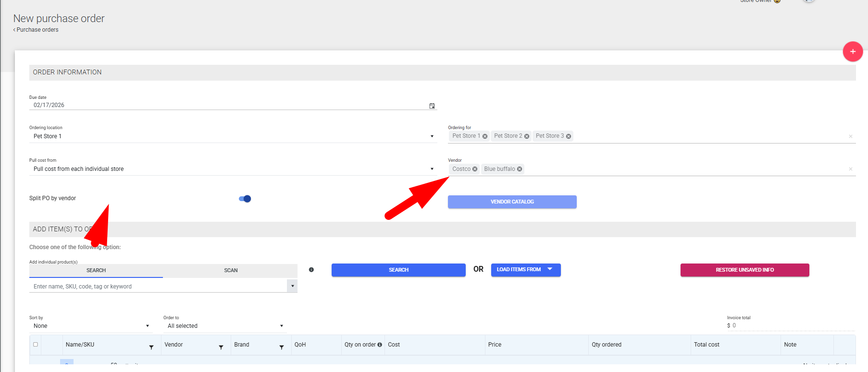Open the Sort by dropdown
This screenshot has width=868, height=372.
point(147,326)
